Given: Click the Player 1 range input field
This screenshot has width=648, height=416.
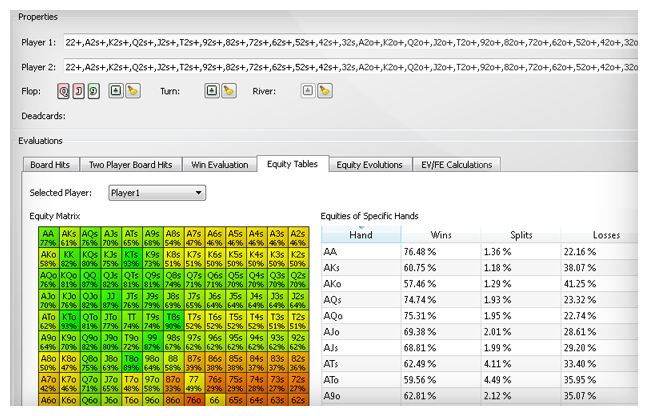Looking at the screenshot, I should (x=350, y=42).
